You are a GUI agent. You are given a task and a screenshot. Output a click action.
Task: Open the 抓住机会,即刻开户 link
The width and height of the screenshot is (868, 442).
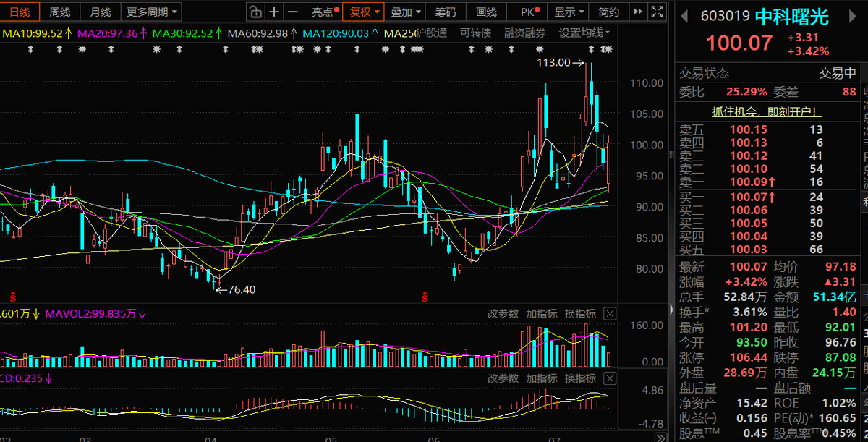coord(767,112)
